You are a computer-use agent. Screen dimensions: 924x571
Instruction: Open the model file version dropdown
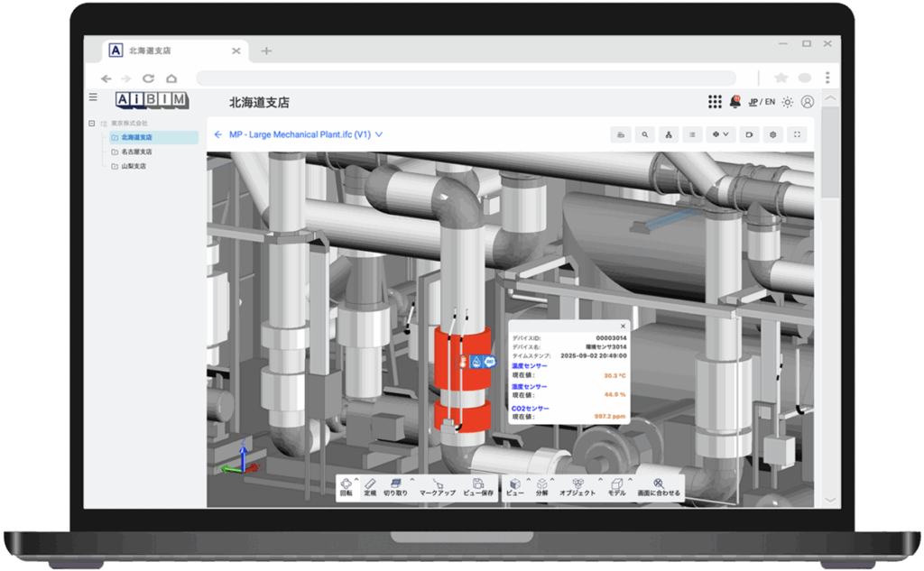379,134
